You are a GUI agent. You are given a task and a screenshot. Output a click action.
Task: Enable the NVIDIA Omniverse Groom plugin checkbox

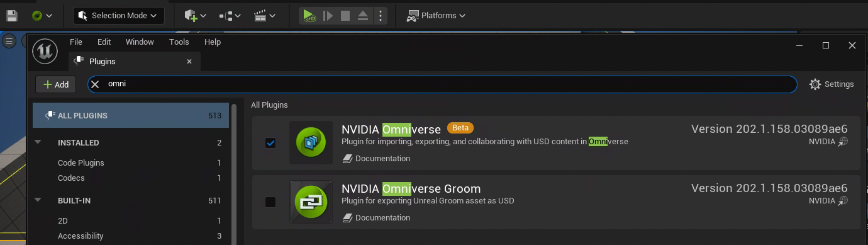point(270,202)
